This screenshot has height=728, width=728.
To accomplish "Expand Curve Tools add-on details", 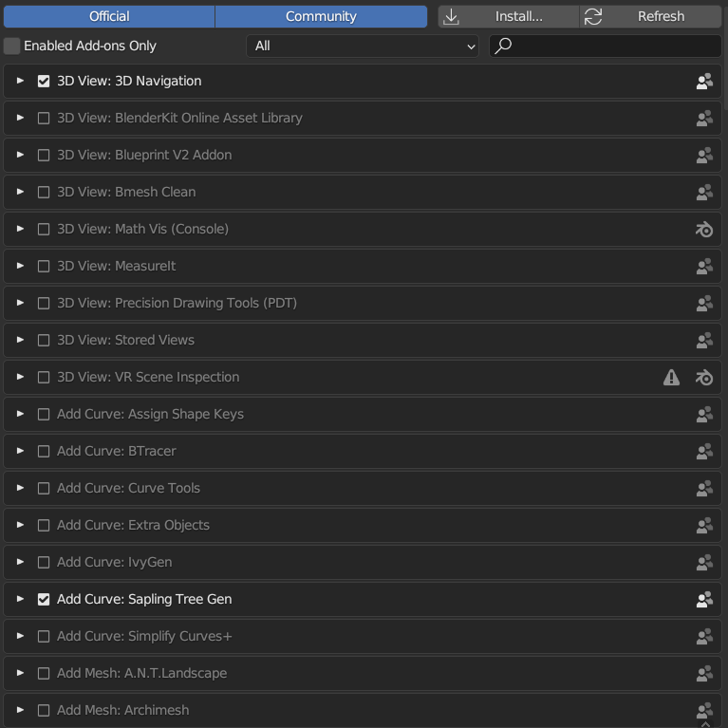I will [x=20, y=488].
